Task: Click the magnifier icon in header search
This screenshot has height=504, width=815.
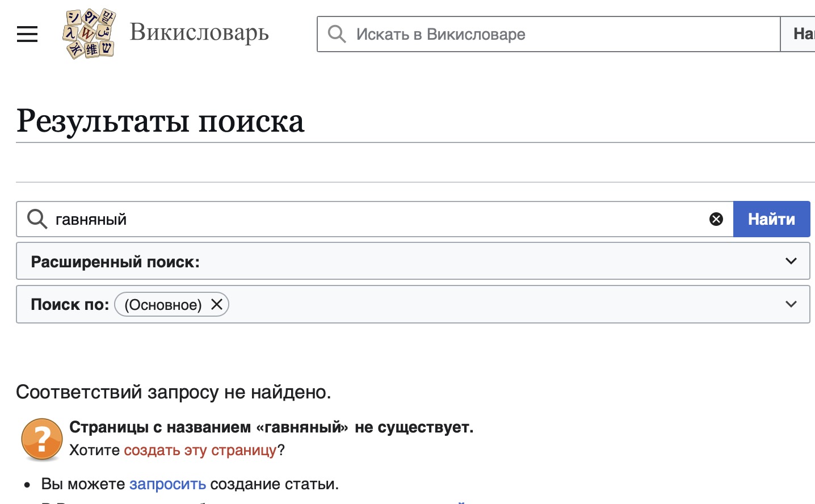Action: [x=337, y=34]
